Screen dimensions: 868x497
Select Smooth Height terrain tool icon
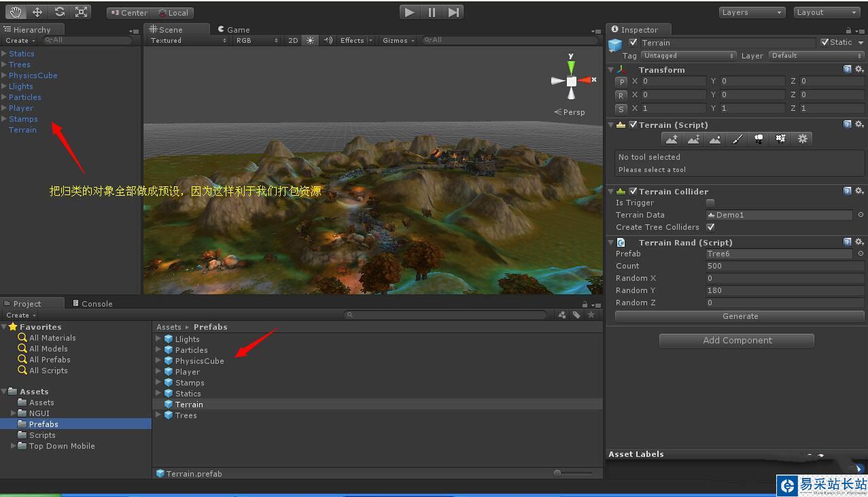point(715,139)
